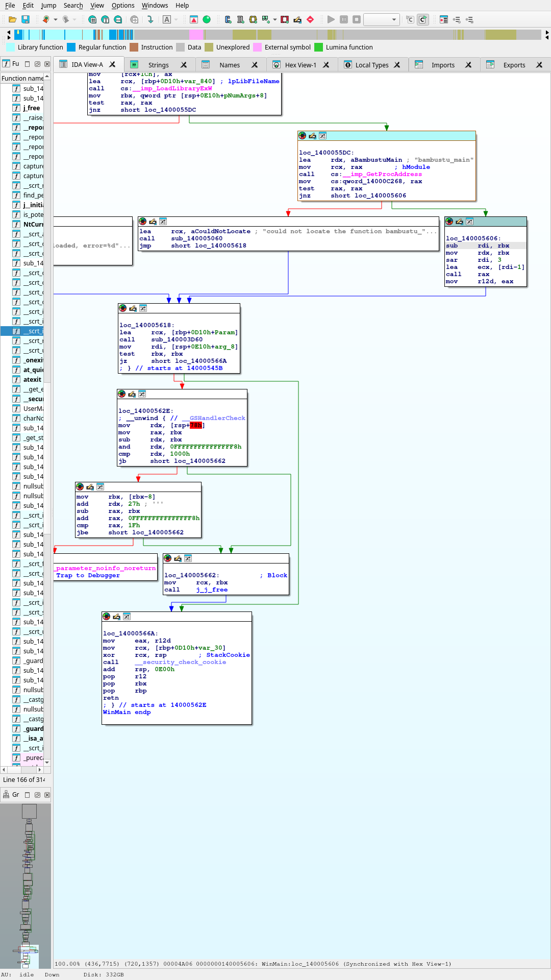Click the External symbol pink color swatch
551x980 pixels.
click(x=257, y=47)
